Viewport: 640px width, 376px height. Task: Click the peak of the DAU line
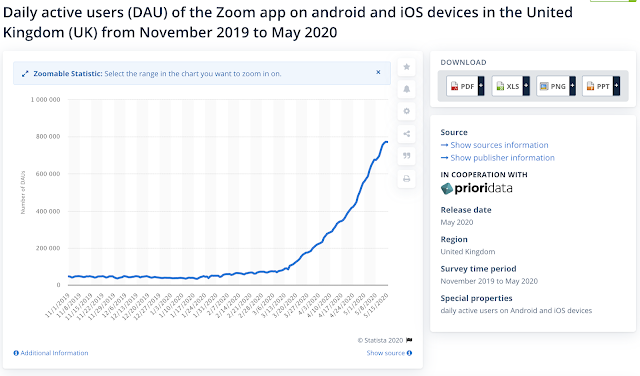pos(386,142)
